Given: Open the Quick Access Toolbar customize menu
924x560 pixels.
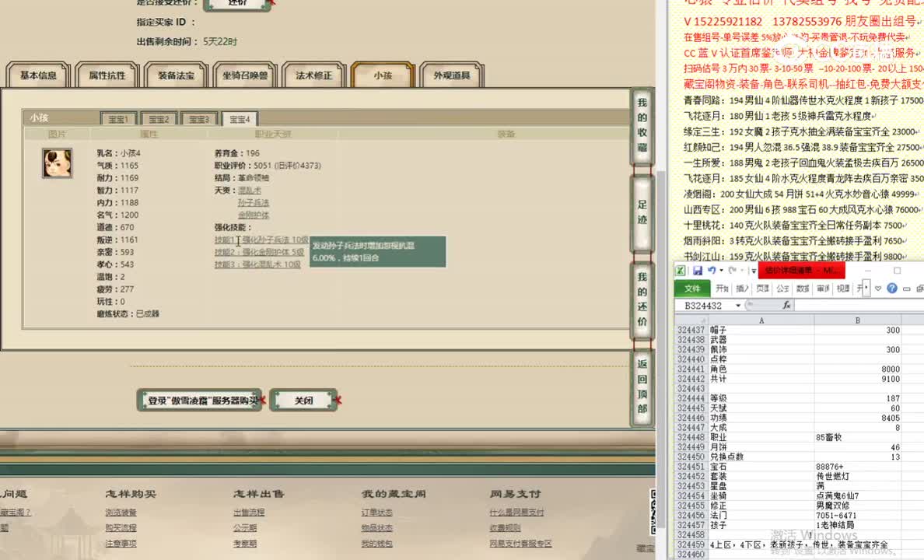Looking at the screenshot, I should click(753, 271).
